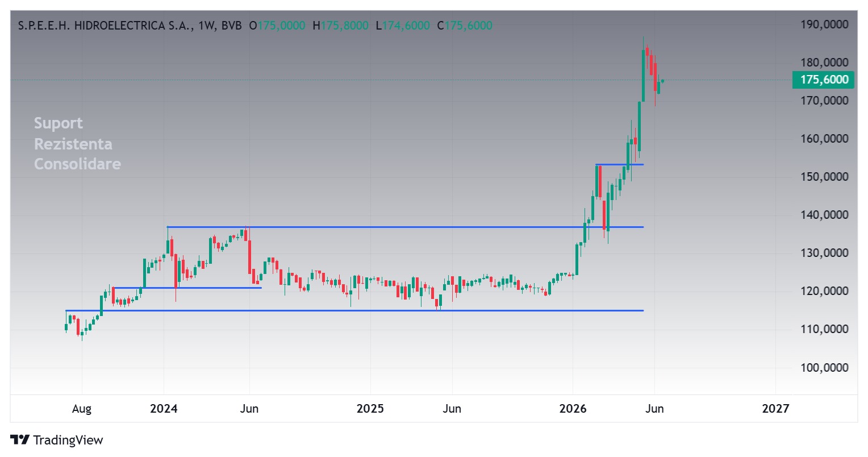Select the 'Consolidare' text annotation
The height and width of the screenshot is (457, 868).
77,164
